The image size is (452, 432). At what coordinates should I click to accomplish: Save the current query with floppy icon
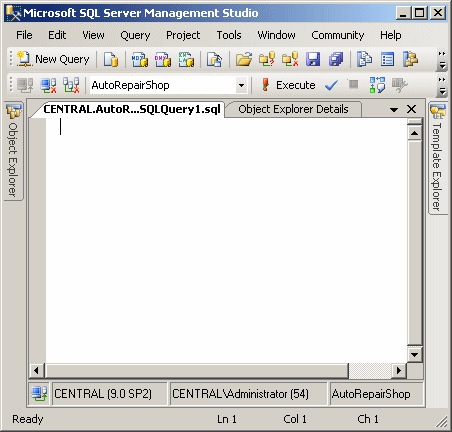tap(313, 59)
